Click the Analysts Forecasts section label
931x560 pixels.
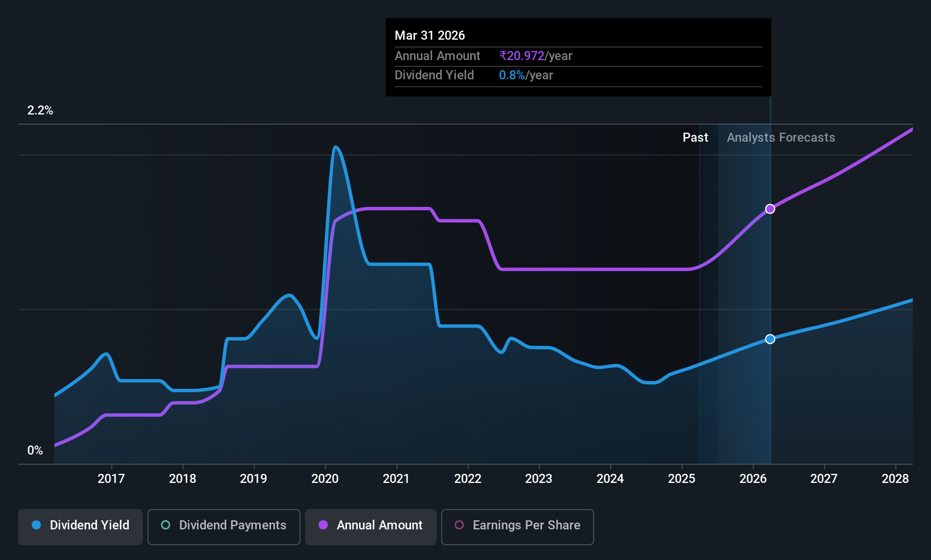pyautogui.click(x=781, y=138)
